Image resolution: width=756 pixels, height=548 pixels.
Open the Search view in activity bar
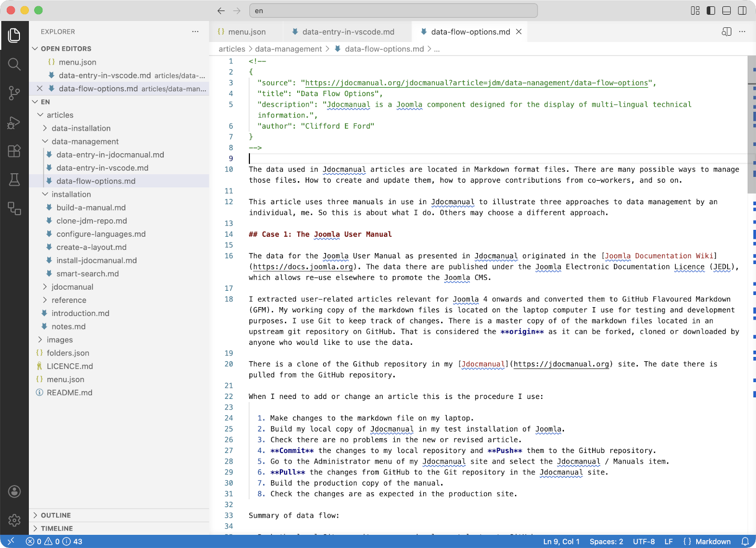pos(14,65)
